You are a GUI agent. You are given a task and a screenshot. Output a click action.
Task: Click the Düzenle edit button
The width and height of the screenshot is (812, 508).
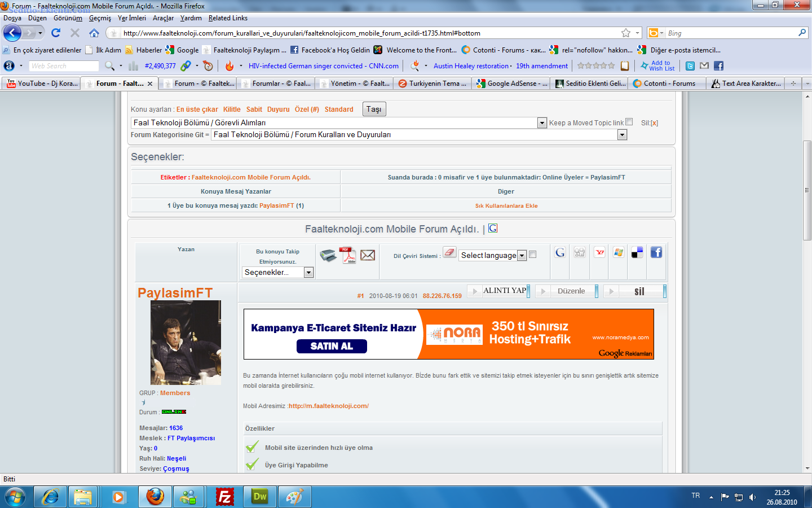(x=567, y=291)
